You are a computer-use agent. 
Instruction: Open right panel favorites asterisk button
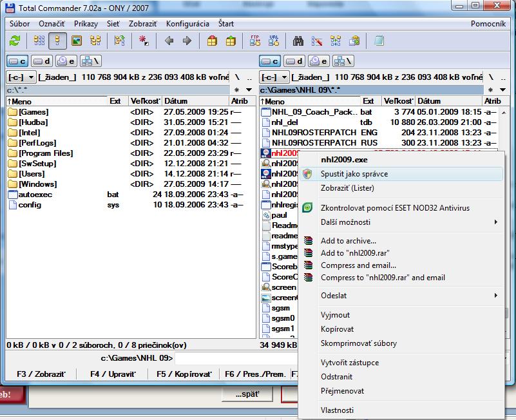490,90
